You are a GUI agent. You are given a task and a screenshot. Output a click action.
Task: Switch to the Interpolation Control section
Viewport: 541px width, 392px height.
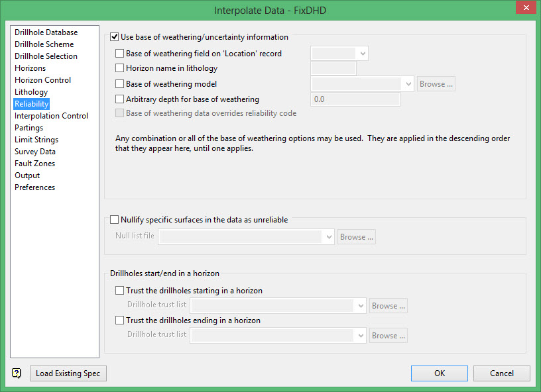tap(51, 116)
